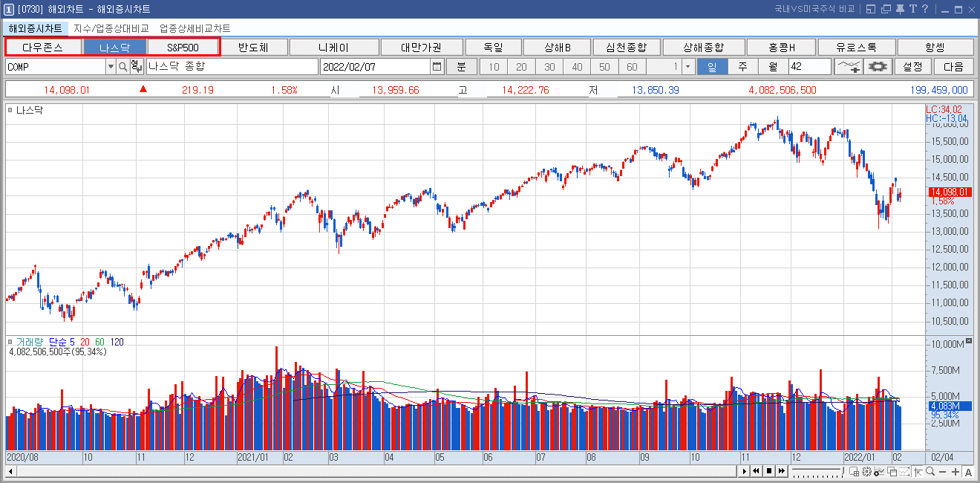The image size is (980, 483).
Task: Select the 항셍 index button
Action: point(935,48)
